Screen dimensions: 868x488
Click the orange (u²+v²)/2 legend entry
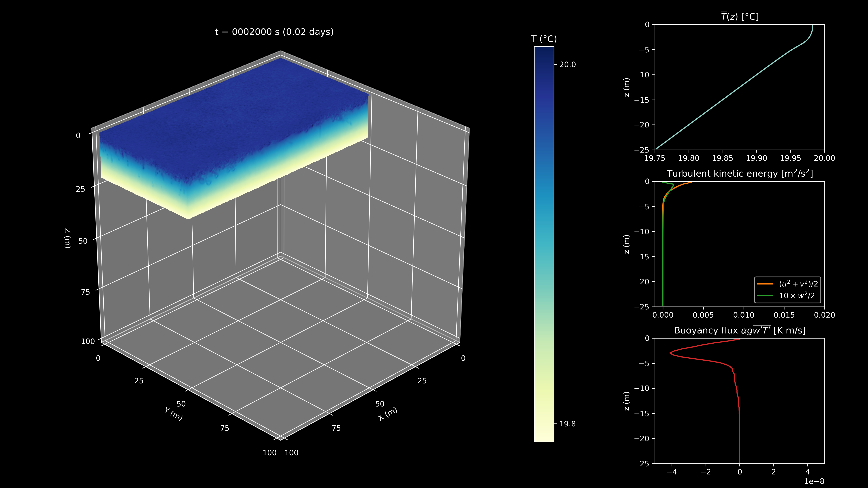click(788, 284)
